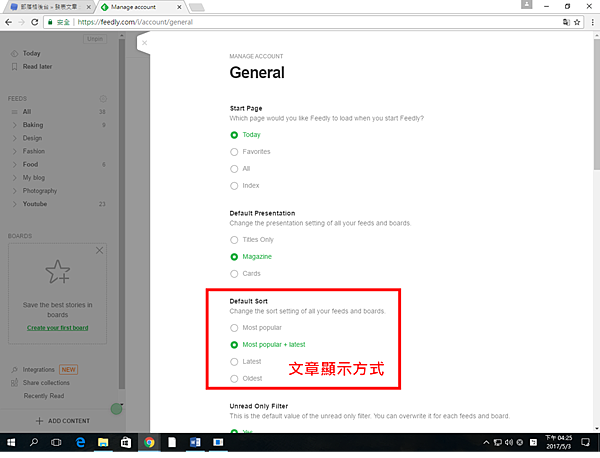Open File Explorer from taskbar

tap(103, 443)
